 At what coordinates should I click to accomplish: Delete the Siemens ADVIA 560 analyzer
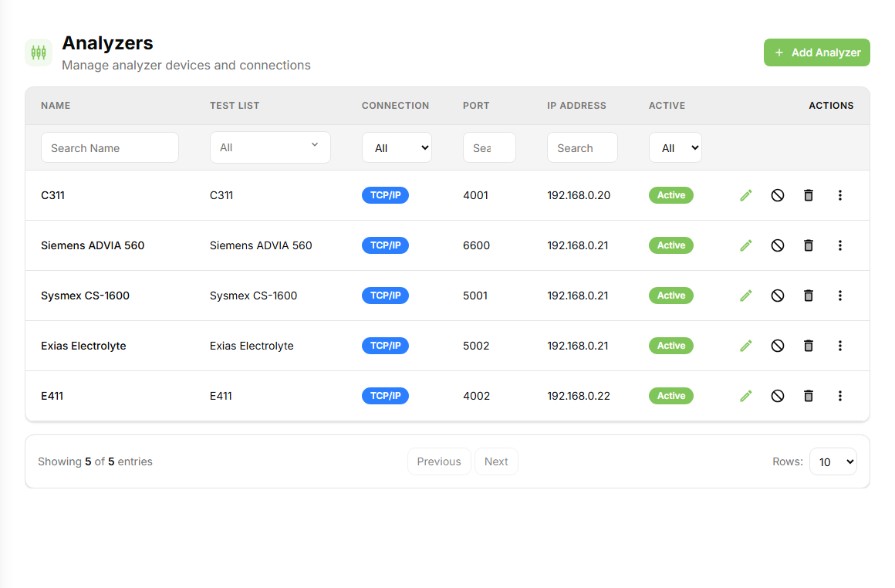coord(809,245)
